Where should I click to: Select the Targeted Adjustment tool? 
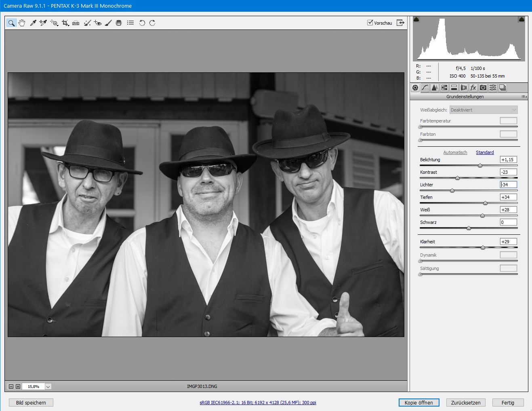54,23
